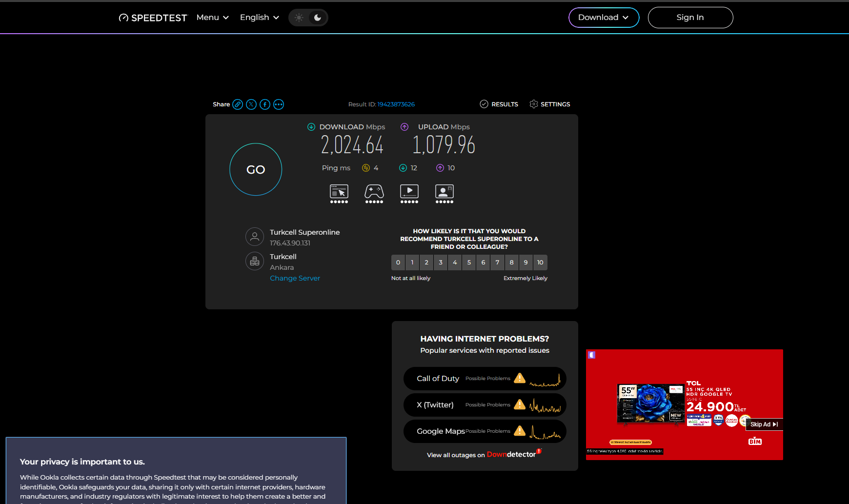The image size is (849, 504).
Task: Click the upload arrow icon beside UPLOAD Mbps
Action: (x=404, y=127)
